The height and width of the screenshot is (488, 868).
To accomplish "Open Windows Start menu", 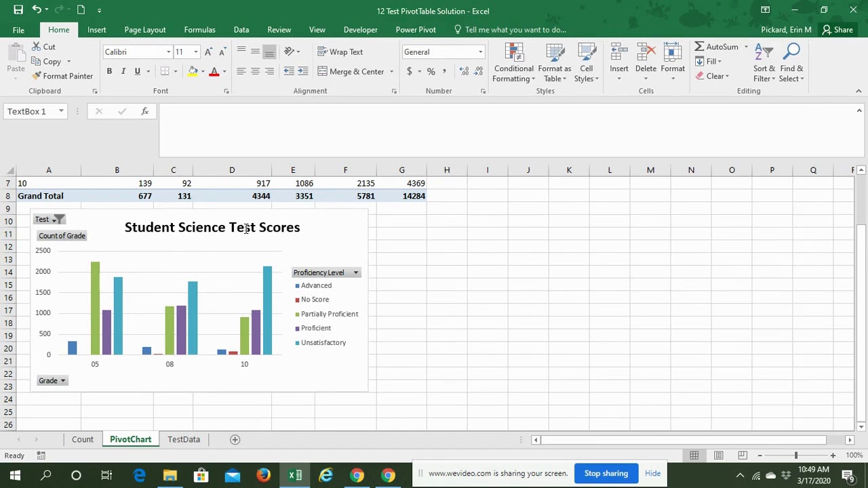I will [15, 475].
